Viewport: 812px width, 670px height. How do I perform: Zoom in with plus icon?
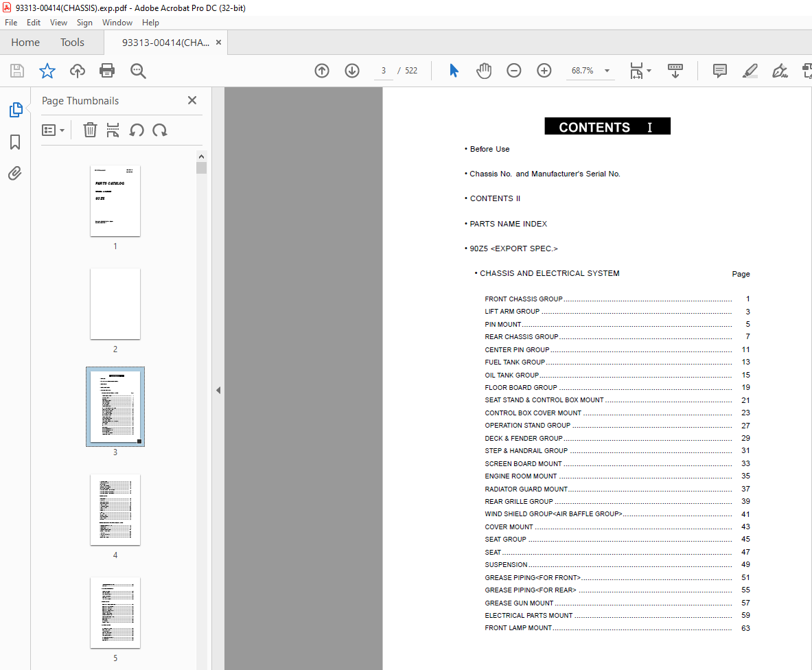[544, 71]
